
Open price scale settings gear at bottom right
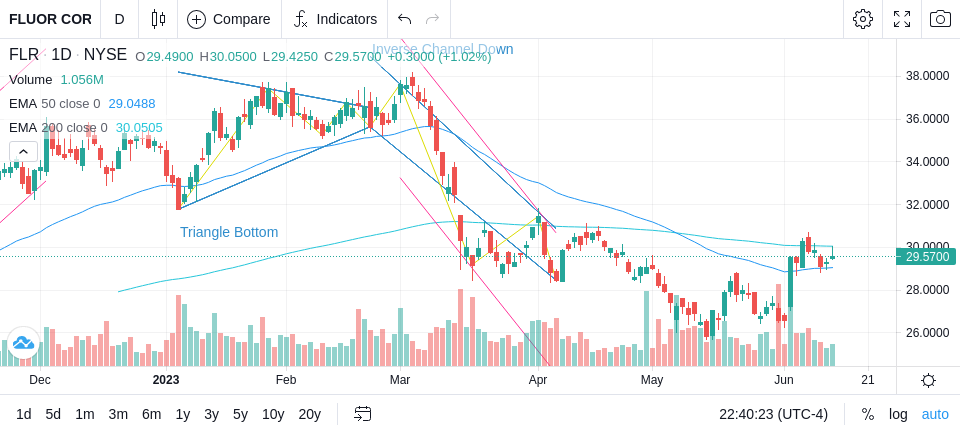tap(928, 380)
